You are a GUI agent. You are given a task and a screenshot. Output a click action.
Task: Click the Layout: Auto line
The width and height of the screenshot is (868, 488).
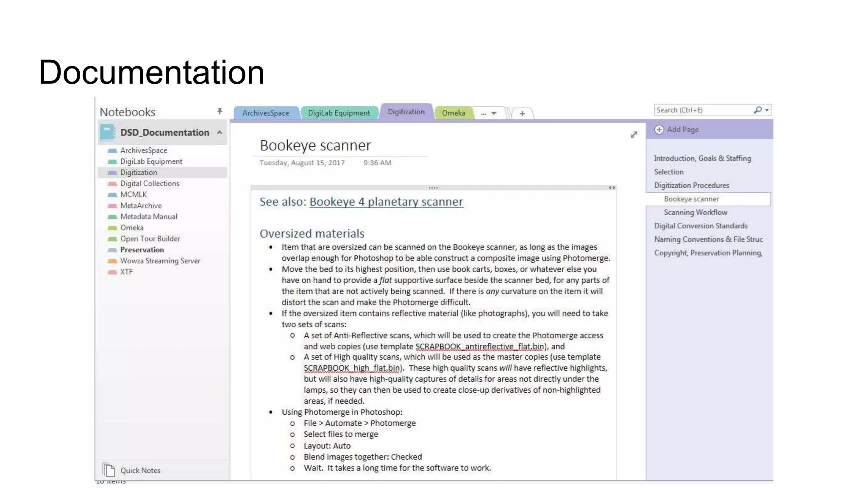[327, 446]
